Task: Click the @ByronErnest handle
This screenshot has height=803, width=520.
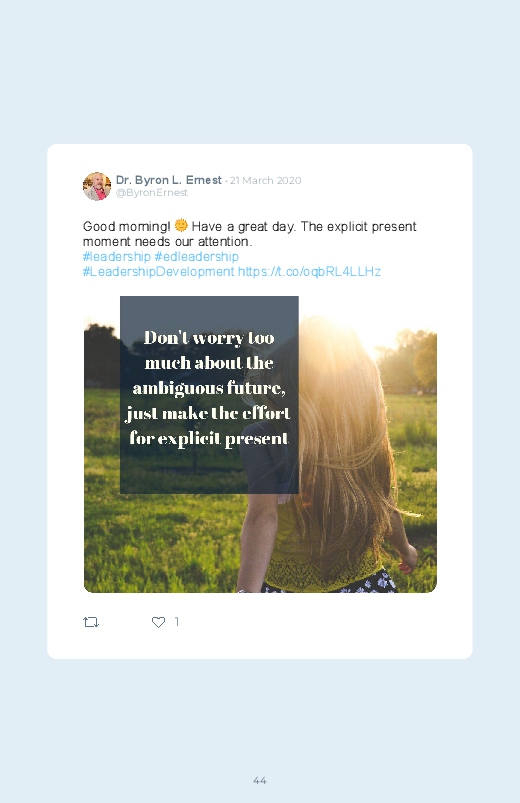Action: coord(152,193)
